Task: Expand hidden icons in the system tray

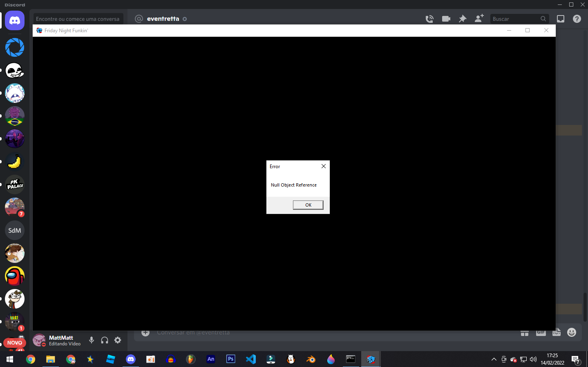Action: pos(494,359)
